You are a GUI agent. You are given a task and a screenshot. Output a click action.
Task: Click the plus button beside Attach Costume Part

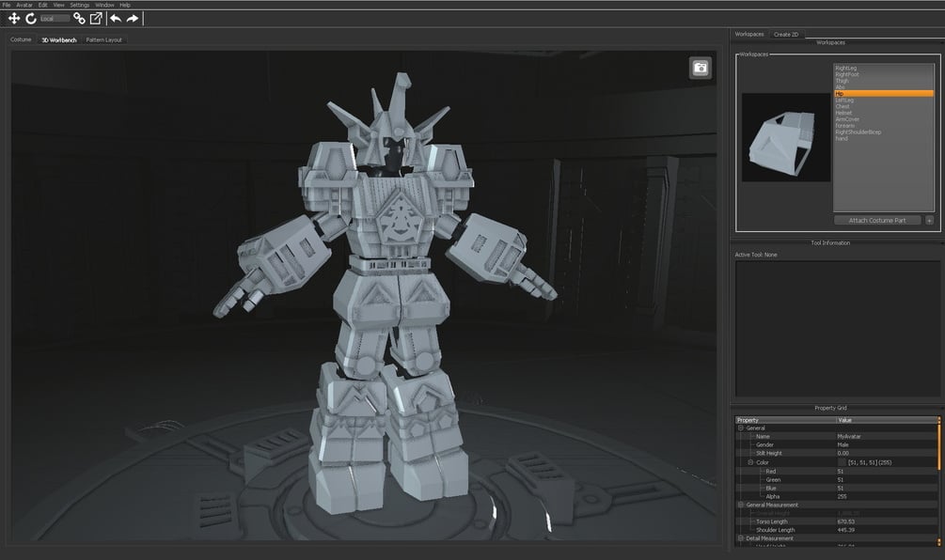929,221
